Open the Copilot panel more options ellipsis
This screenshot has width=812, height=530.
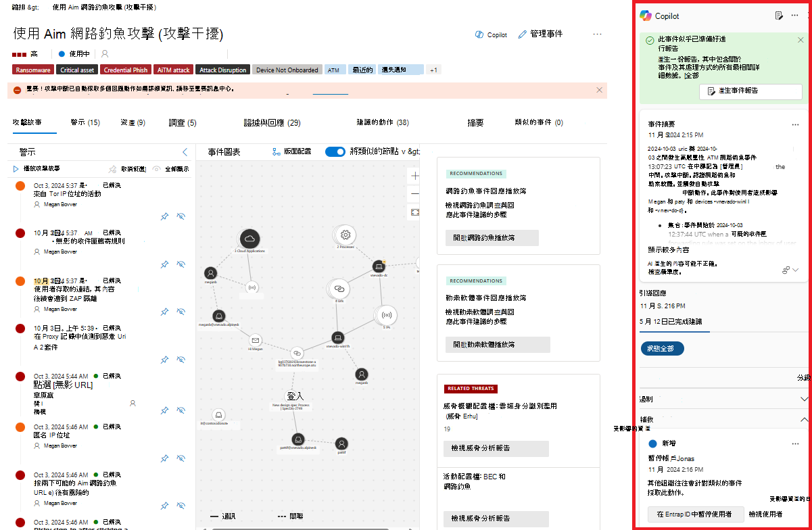click(x=794, y=16)
